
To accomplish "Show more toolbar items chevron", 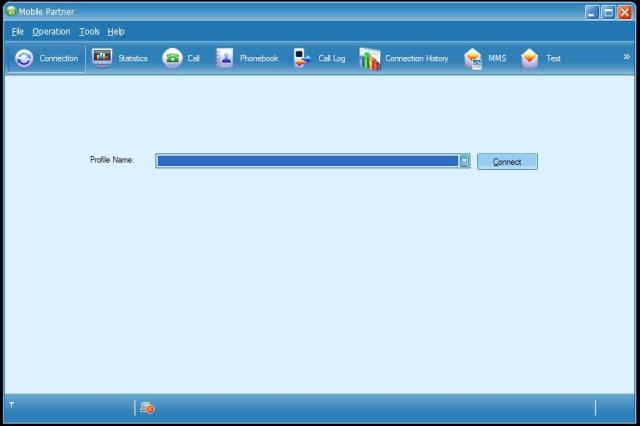I will [x=627, y=57].
